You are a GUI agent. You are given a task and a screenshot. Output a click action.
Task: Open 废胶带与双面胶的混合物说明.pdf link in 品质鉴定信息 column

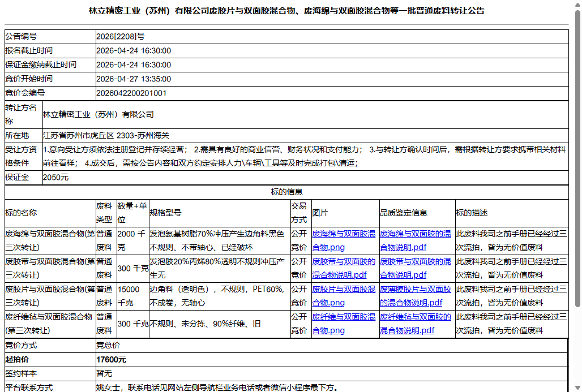coord(416,269)
